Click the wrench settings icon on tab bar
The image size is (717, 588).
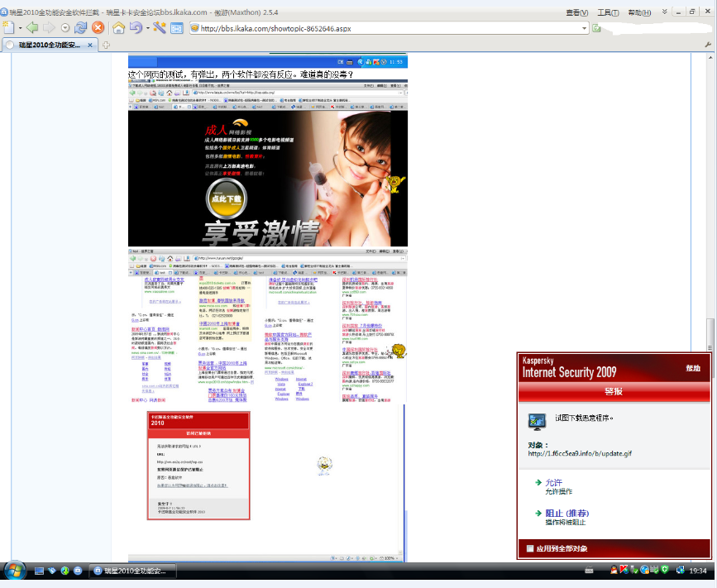coord(708,45)
